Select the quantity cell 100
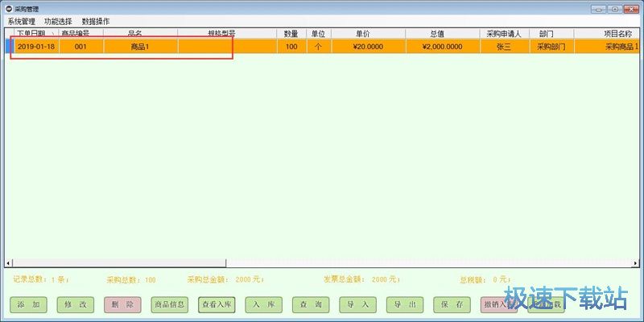 (x=291, y=47)
